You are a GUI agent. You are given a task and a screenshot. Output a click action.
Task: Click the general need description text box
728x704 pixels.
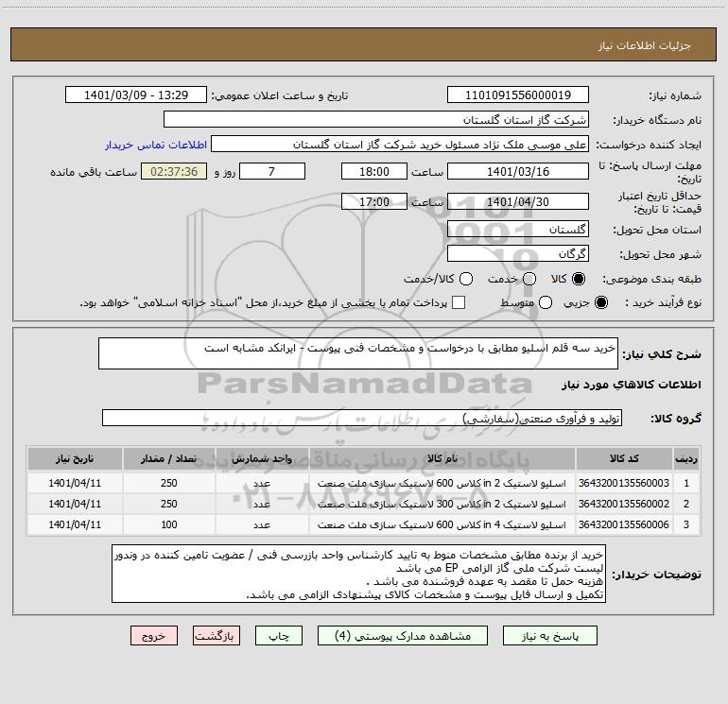click(x=358, y=353)
